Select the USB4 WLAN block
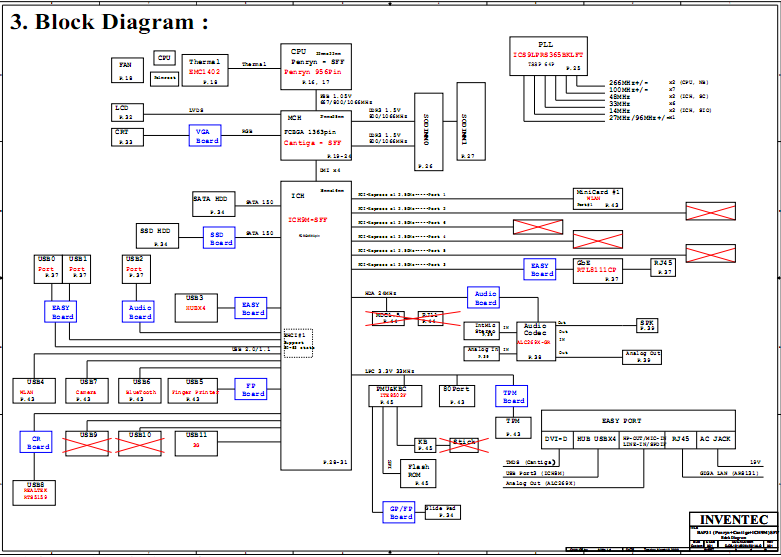 33,391
